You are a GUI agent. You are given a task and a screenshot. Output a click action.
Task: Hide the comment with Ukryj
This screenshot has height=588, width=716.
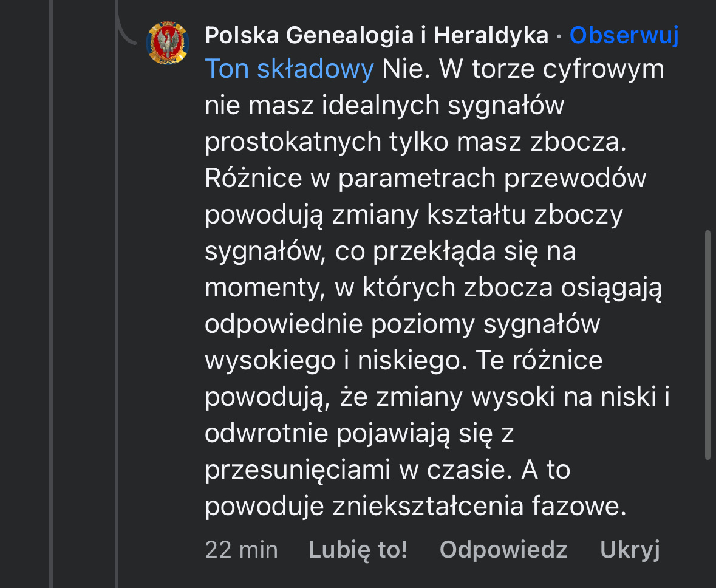[630, 550]
